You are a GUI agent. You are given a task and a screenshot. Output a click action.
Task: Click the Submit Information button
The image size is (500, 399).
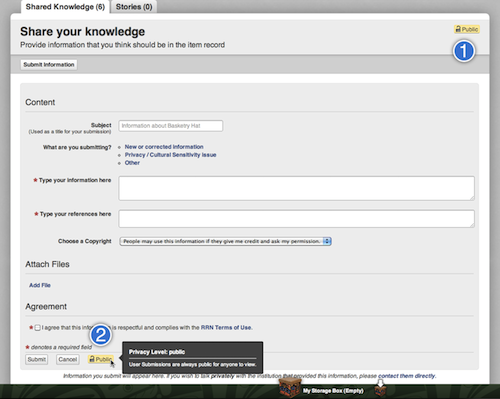click(x=49, y=65)
